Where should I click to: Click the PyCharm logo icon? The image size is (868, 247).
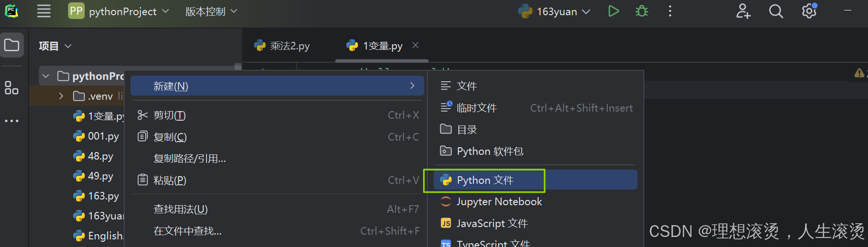[x=11, y=11]
